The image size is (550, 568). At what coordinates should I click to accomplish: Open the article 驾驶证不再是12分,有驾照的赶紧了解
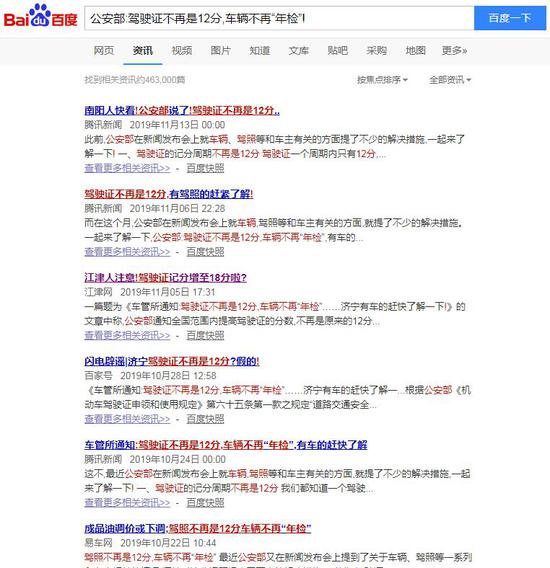click(x=168, y=194)
